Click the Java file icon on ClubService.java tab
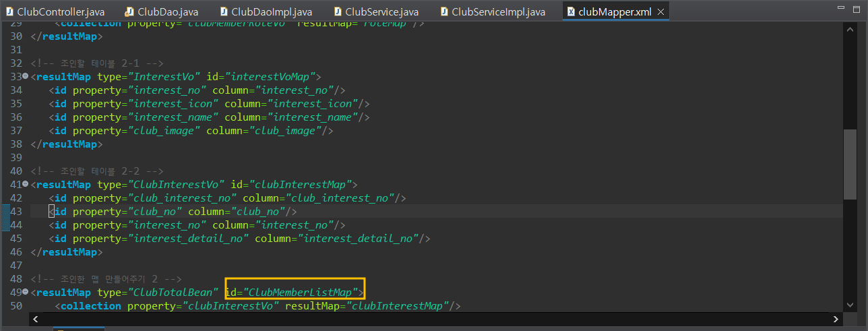 [339, 11]
